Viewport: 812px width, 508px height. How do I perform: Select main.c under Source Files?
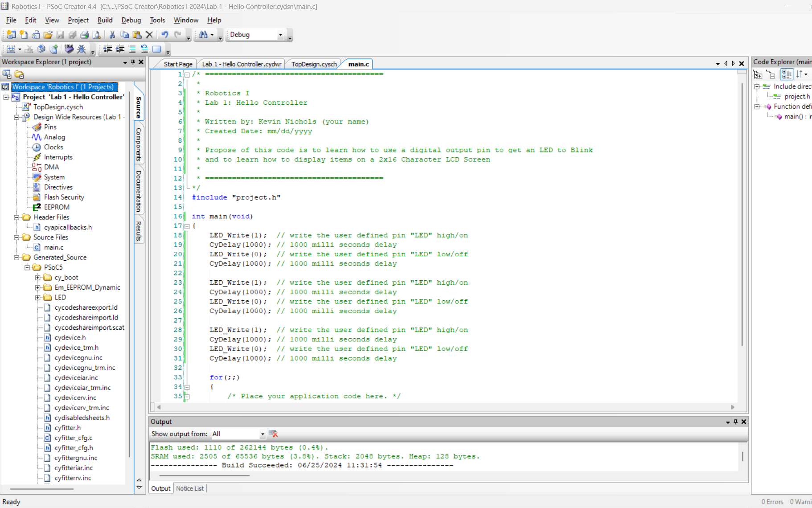(53, 247)
